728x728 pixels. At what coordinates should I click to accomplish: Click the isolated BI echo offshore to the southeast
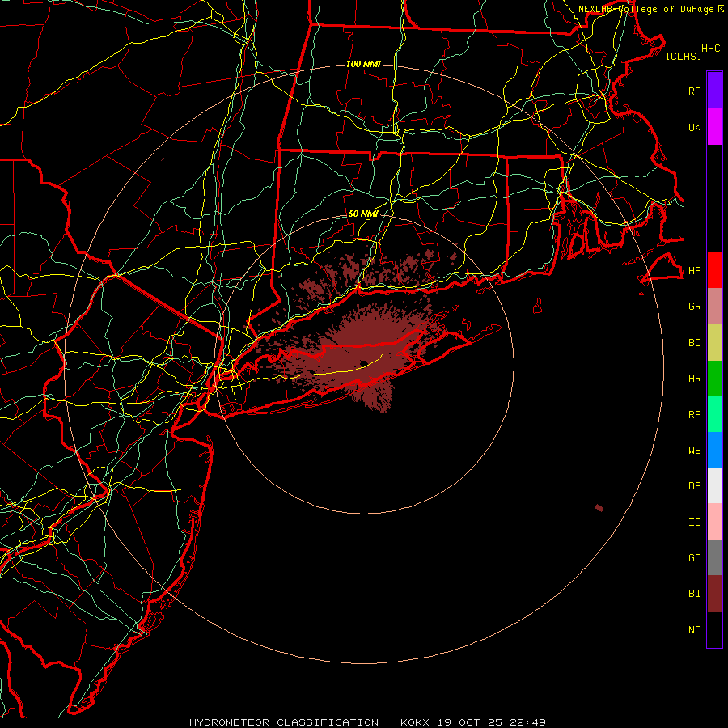(599, 508)
